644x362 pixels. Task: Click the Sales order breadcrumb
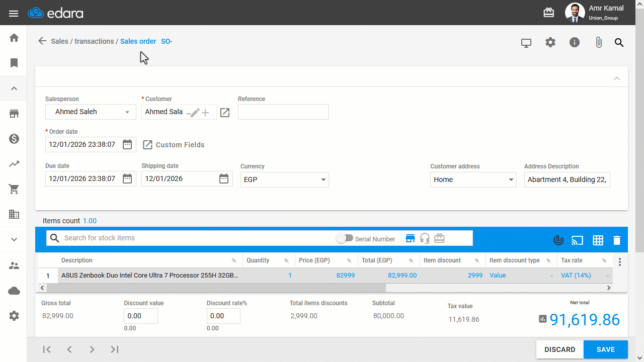138,41
